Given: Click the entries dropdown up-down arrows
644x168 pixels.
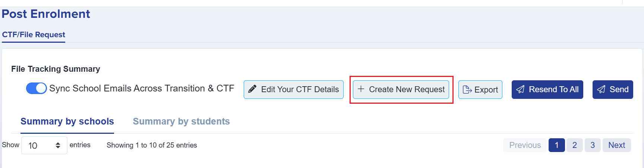Looking at the screenshot, I should [58, 145].
